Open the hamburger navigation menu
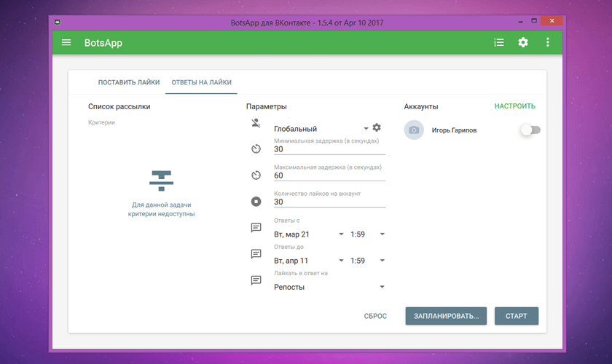Screen dimensions: 612x364 point(66,42)
